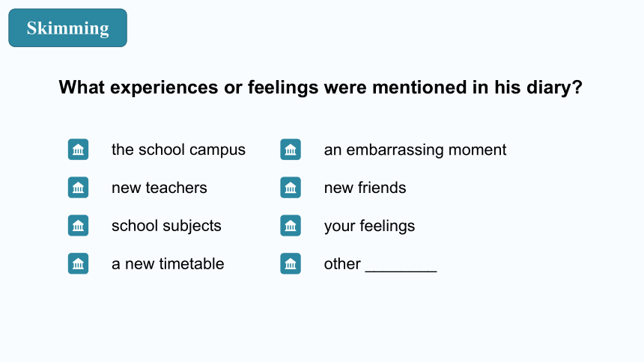644x362 pixels.
Task: Click the icon next to "other"
Action: point(291,263)
